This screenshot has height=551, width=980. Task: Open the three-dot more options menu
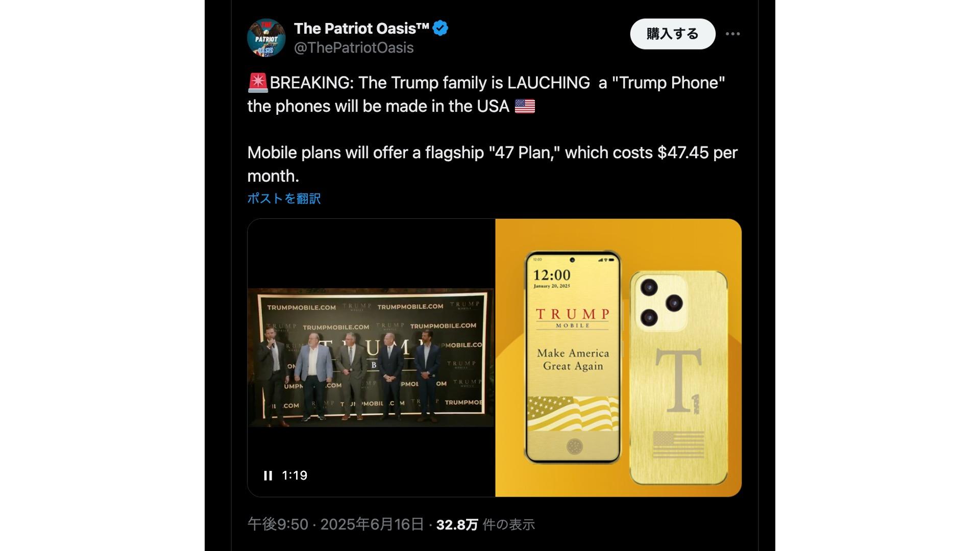pyautogui.click(x=732, y=34)
